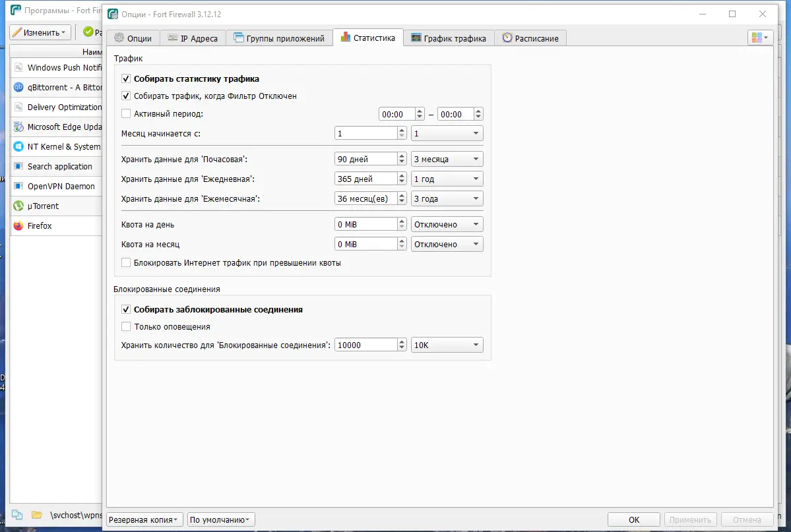Click the pencil Изменить toolbar button
The width and height of the screenshot is (791, 532).
(40, 32)
